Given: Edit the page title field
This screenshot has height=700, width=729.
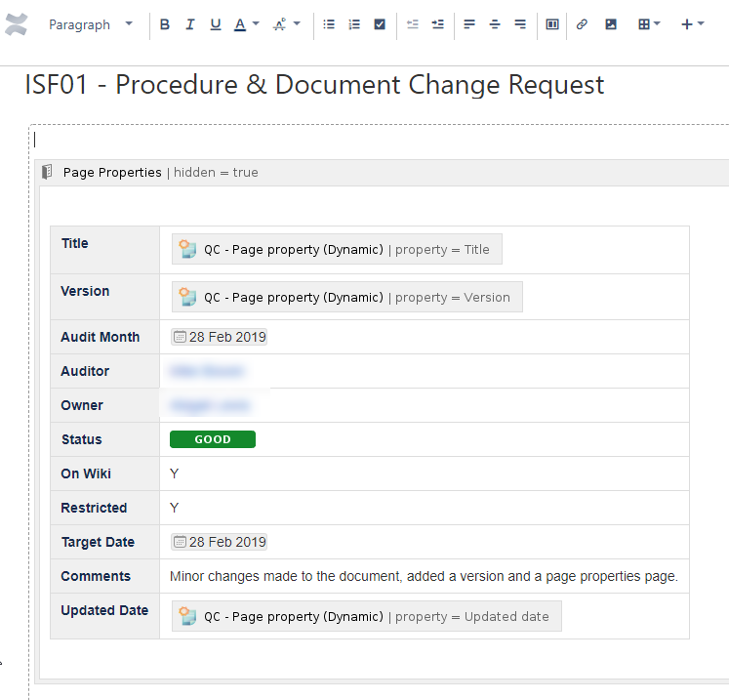Looking at the screenshot, I should point(314,85).
